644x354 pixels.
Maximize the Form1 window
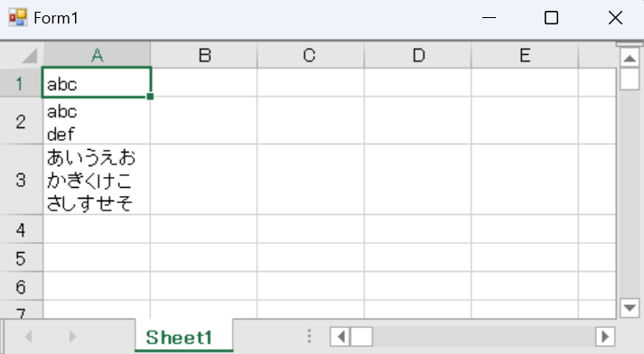point(551,18)
